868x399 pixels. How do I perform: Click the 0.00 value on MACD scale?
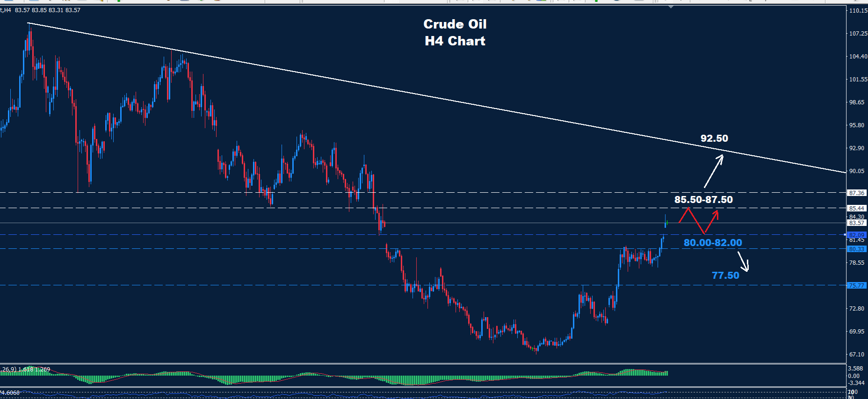(854, 376)
